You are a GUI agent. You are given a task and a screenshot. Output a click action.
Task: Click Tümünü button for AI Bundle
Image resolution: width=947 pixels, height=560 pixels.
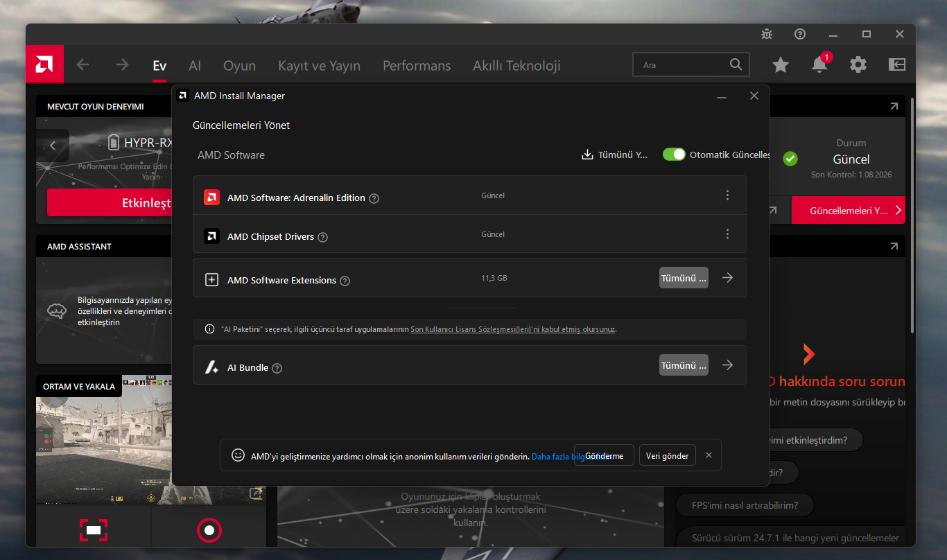684,365
